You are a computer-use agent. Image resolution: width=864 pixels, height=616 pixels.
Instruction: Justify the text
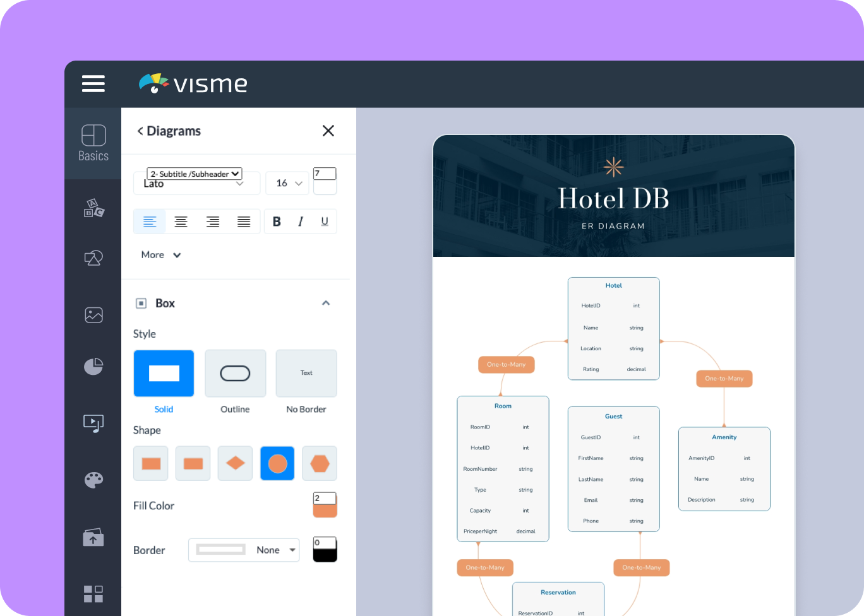point(244,222)
